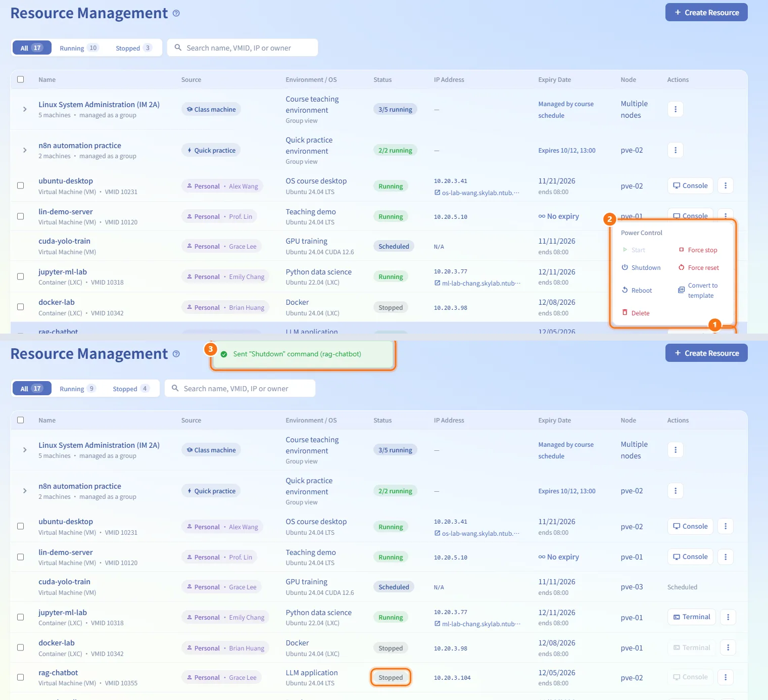Image resolution: width=768 pixels, height=700 pixels.
Task: Open the three-dot menu for ubuntu-desktop in top table
Action: pyautogui.click(x=726, y=185)
